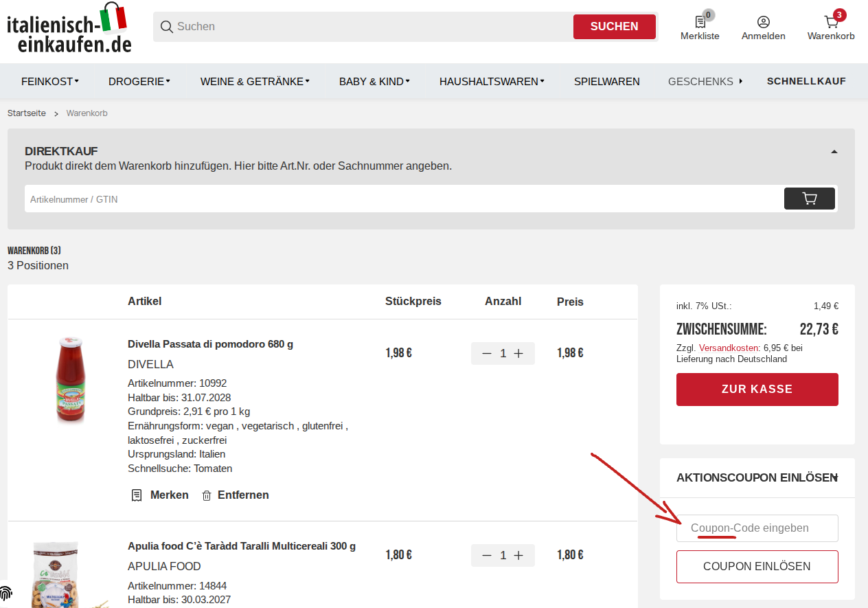Open the Drogerie dropdown menu
Screen dimensions: 868x608
[x=139, y=81]
